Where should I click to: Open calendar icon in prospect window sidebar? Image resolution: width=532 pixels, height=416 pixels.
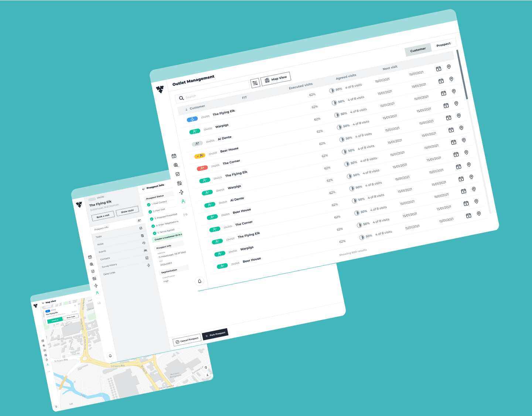tap(90, 257)
